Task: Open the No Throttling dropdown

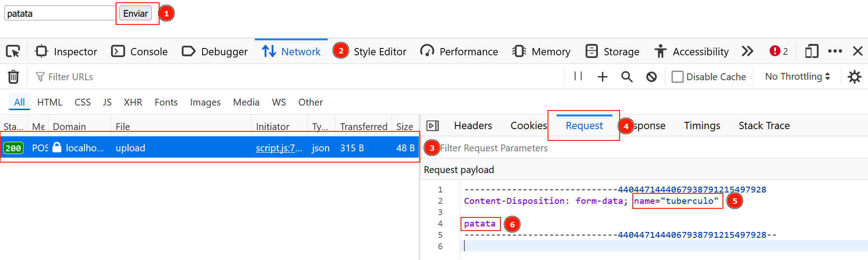Action: coord(797,77)
